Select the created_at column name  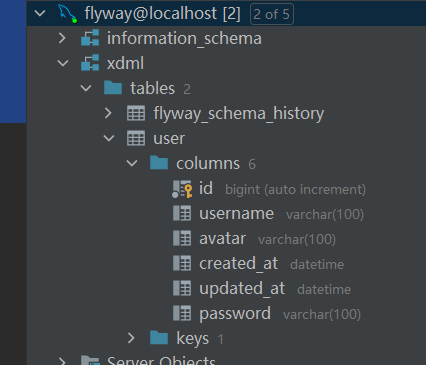(x=238, y=263)
